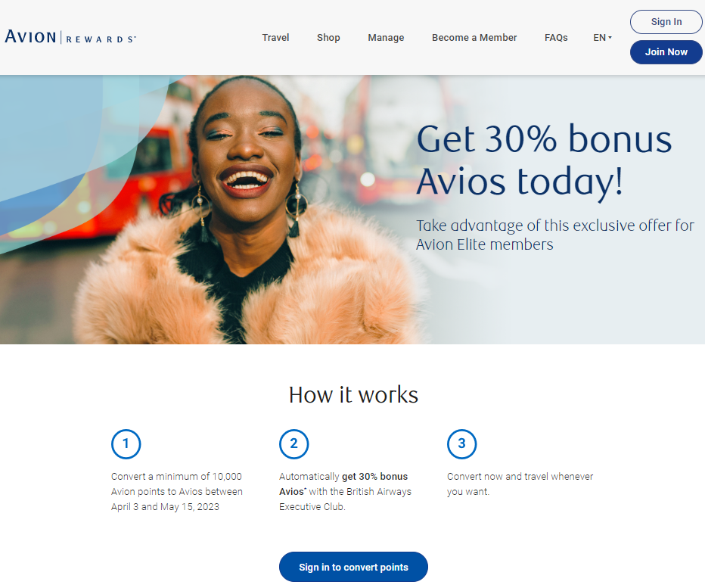Image resolution: width=705 pixels, height=588 pixels.
Task: Click the Join Now button
Action: (666, 52)
